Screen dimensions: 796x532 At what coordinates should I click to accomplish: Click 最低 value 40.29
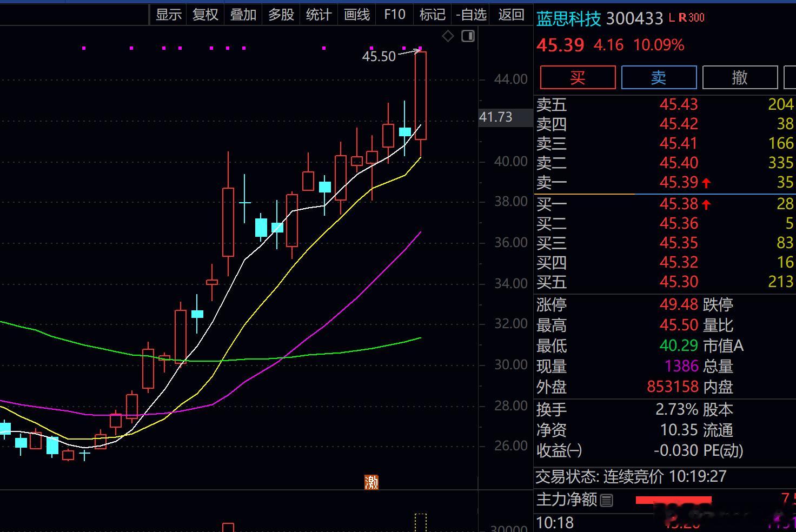[x=679, y=345]
